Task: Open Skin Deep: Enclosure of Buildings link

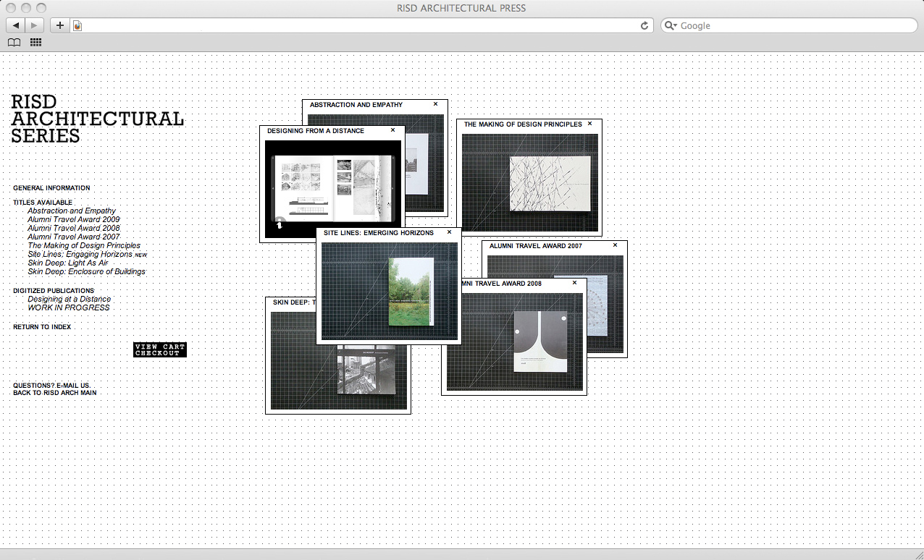Action: [86, 271]
